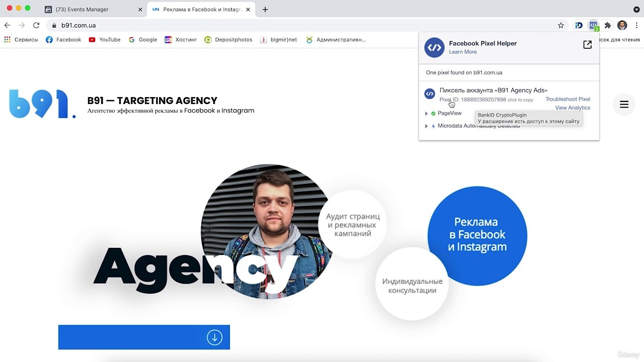Open the Административн... bookmark
The image size is (644, 362).
coord(336,40)
